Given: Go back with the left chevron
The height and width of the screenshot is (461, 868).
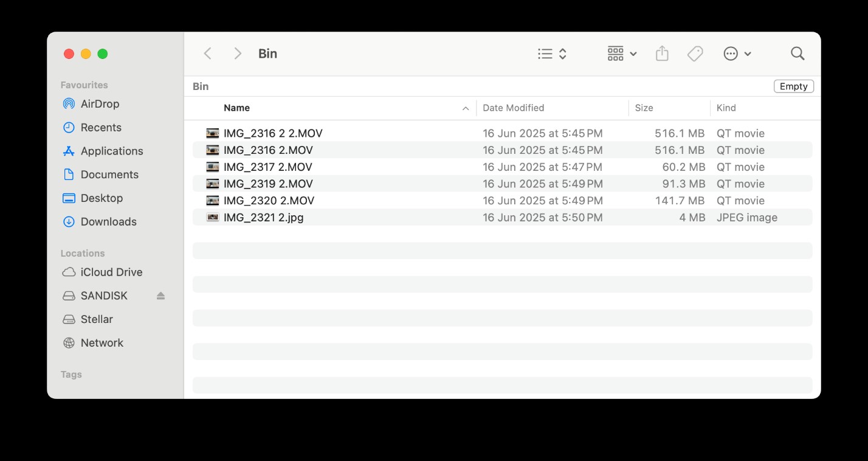Looking at the screenshot, I should point(208,54).
